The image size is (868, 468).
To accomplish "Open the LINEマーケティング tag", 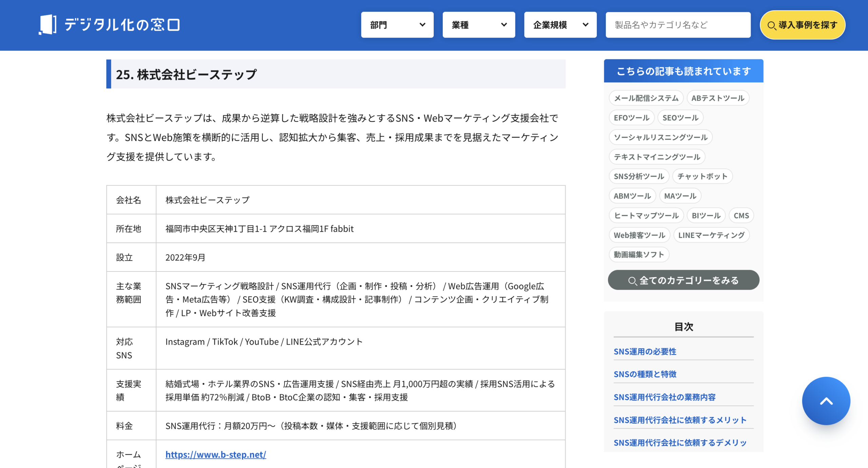I will pyautogui.click(x=711, y=235).
